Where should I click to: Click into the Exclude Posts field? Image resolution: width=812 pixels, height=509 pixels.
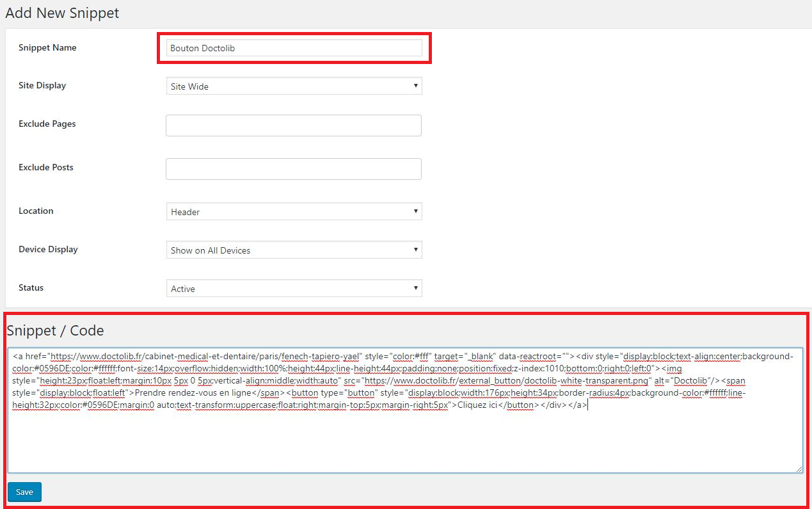coord(294,169)
